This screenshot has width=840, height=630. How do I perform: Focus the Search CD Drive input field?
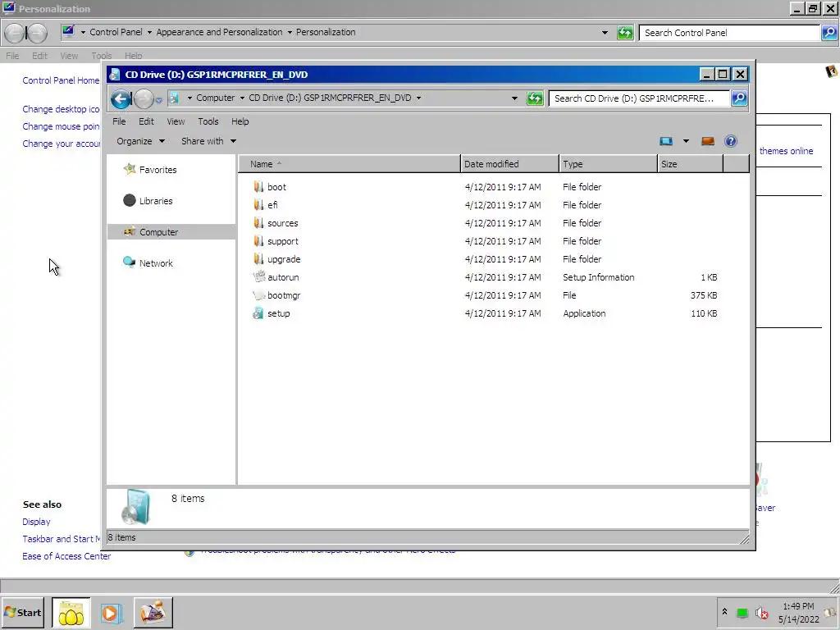click(638, 98)
